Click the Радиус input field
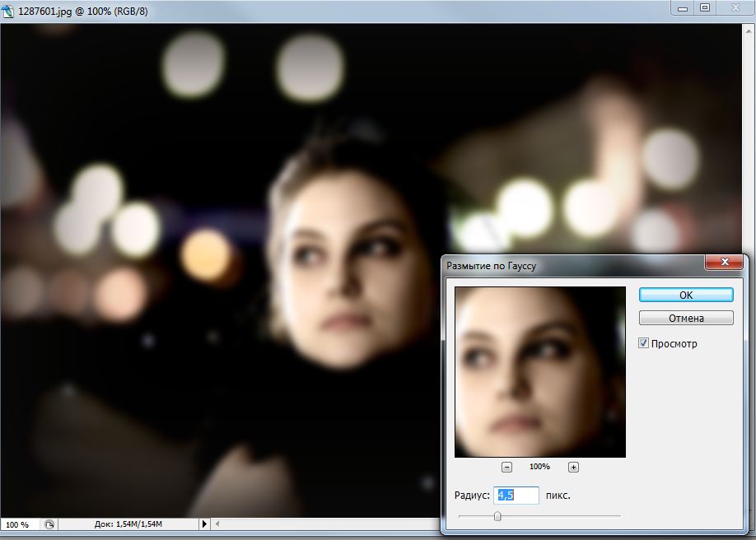The height and width of the screenshot is (540, 756). [x=516, y=496]
